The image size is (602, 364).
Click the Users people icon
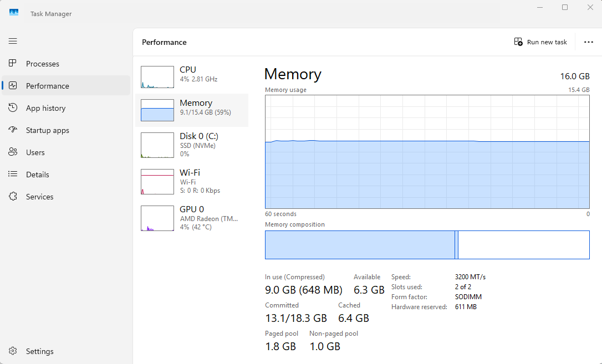click(13, 152)
